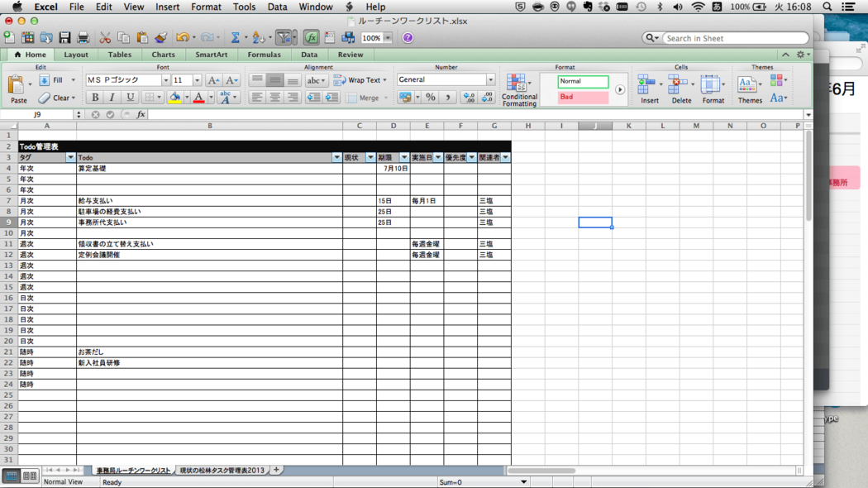Image resolution: width=868 pixels, height=488 pixels.
Task: Open the General number format dropdown
Action: (490, 80)
